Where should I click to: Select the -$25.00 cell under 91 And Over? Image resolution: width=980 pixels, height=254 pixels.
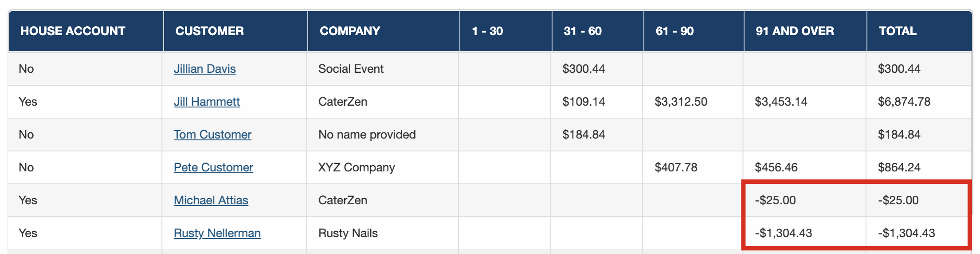[x=775, y=200]
